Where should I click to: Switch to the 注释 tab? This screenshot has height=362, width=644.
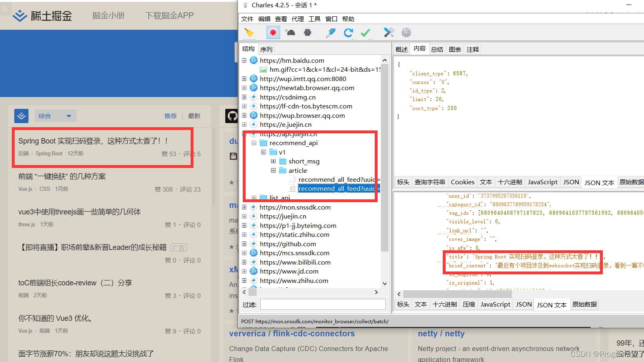pos(473,49)
